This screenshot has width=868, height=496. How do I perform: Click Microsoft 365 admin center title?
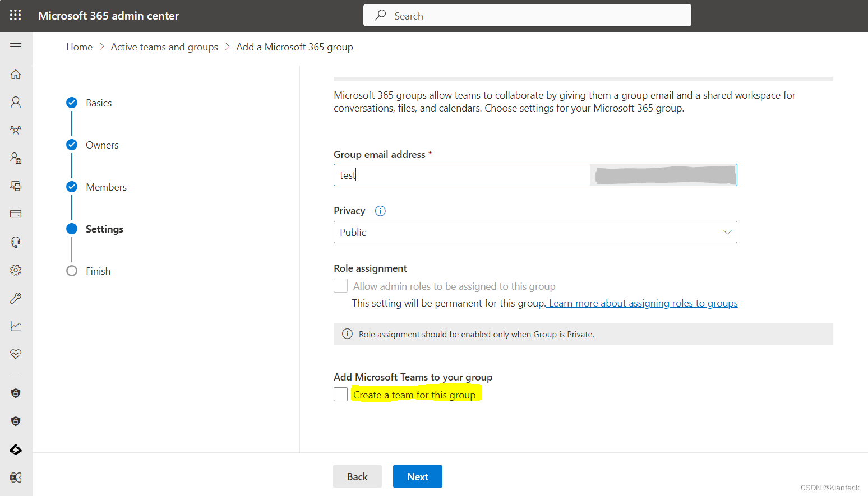coord(109,16)
